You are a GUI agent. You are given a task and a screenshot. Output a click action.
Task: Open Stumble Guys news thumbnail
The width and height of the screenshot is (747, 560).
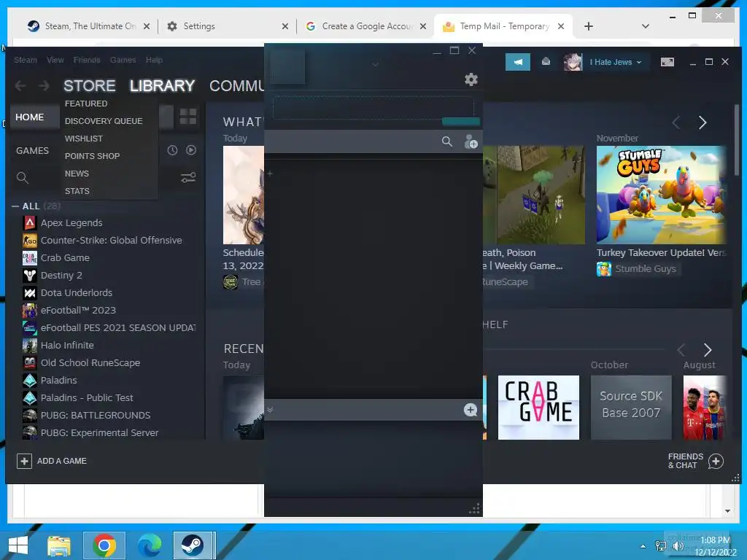pyautogui.click(x=661, y=195)
